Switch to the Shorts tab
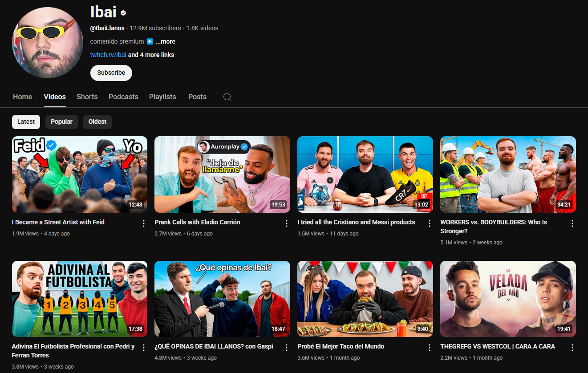The image size is (588, 373). coord(87,97)
